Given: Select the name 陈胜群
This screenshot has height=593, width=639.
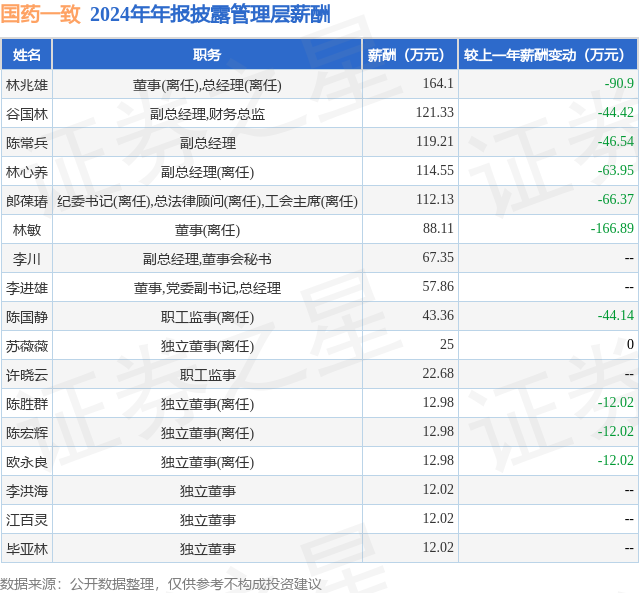Looking at the screenshot, I should [26, 403].
